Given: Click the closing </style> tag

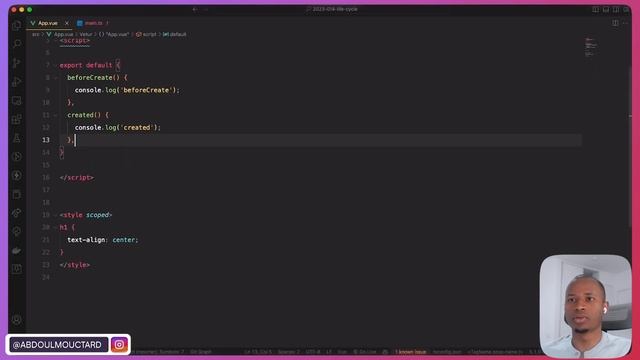Looking at the screenshot, I should point(75,265).
